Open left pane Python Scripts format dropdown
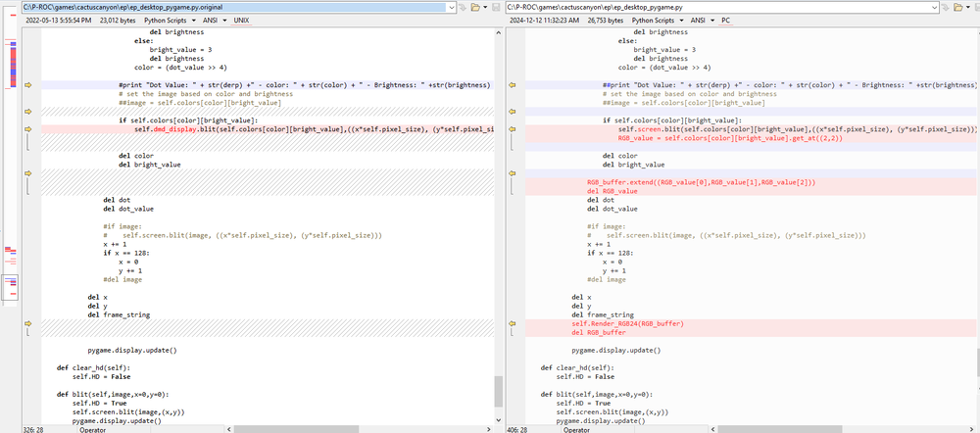The image size is (980, 433). (169, 20)
